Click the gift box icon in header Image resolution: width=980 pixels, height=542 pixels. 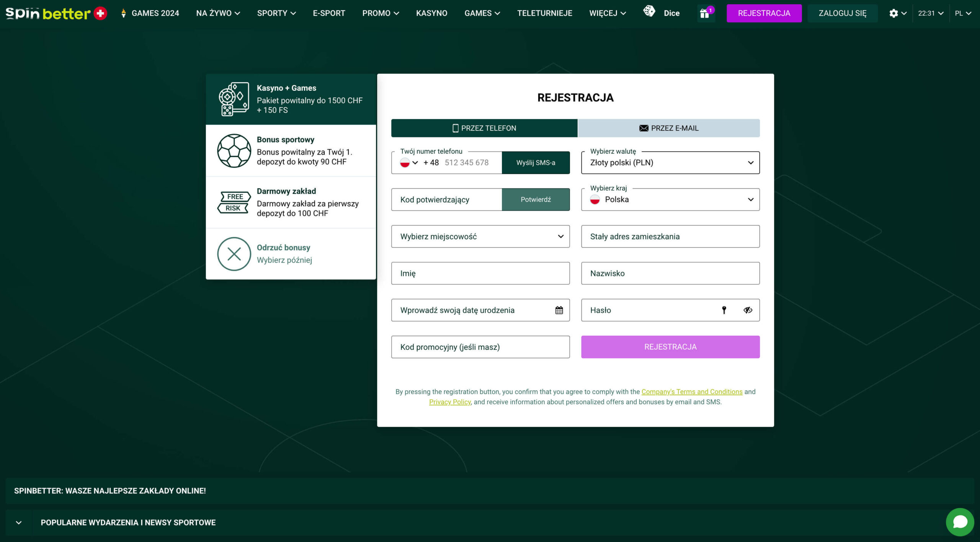[x=705, y=13]
